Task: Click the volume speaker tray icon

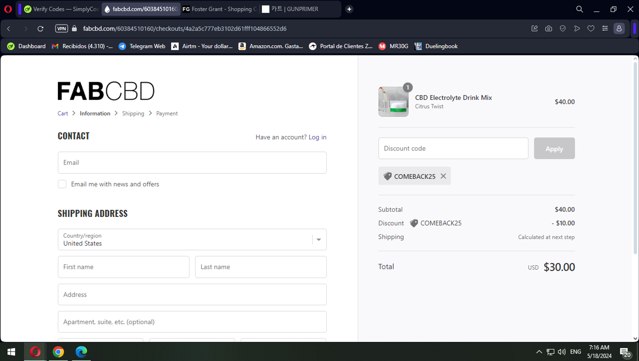Action: tap(562, 352)
